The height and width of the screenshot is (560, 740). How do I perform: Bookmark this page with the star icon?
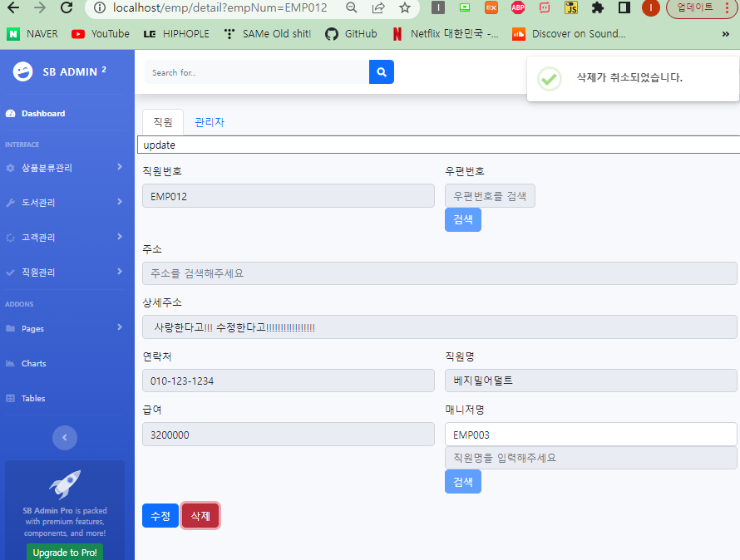click(x=404, y=7)
